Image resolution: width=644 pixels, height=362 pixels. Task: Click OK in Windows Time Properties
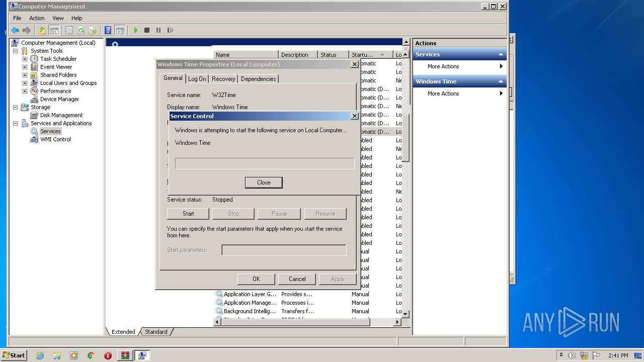pyautogui.click(x=256, y=279)
